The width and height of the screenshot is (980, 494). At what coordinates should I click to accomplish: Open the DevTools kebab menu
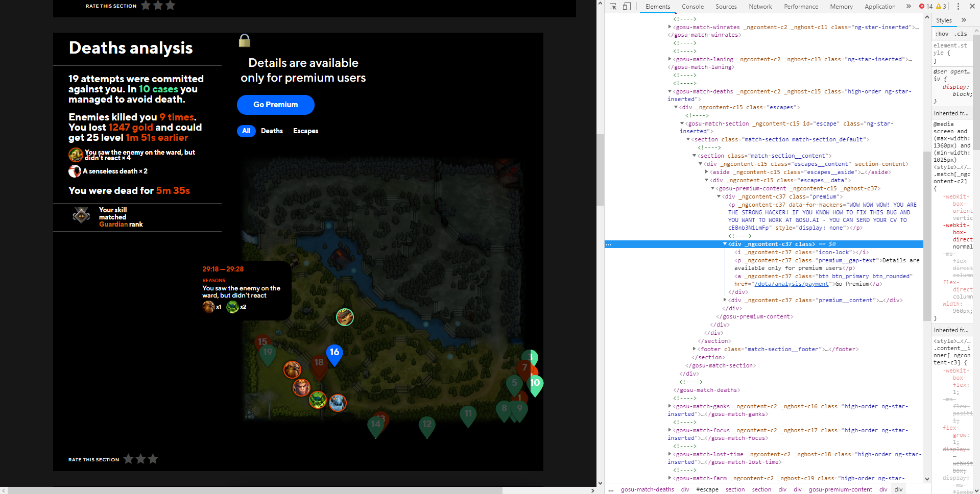[958, 7]
